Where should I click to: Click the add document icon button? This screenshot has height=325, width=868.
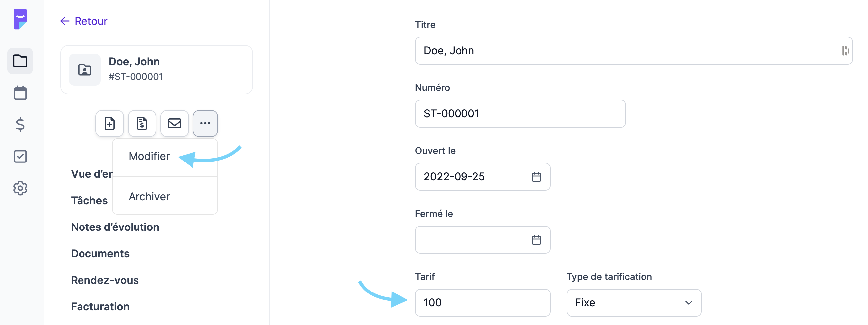click(110, 123)
